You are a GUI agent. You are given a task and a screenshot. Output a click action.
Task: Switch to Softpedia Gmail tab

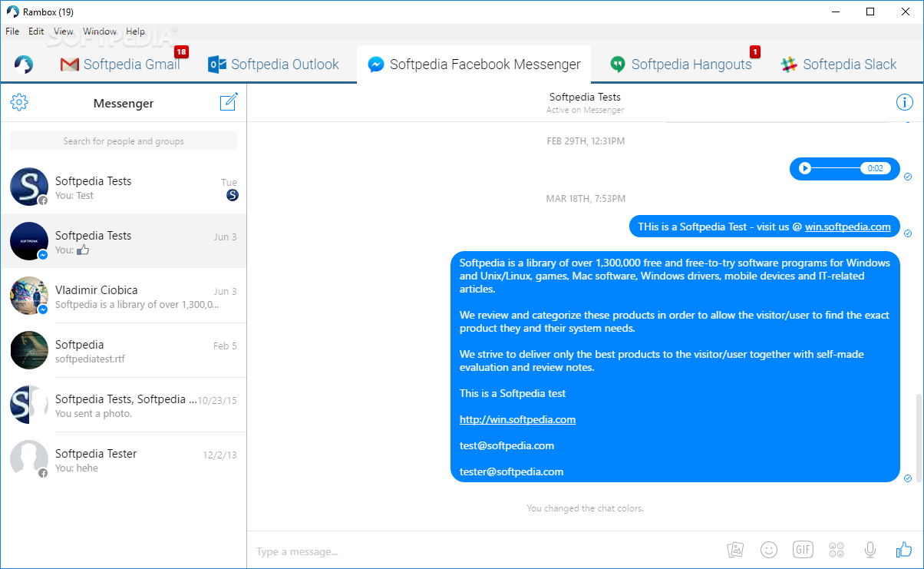[120, 65]
